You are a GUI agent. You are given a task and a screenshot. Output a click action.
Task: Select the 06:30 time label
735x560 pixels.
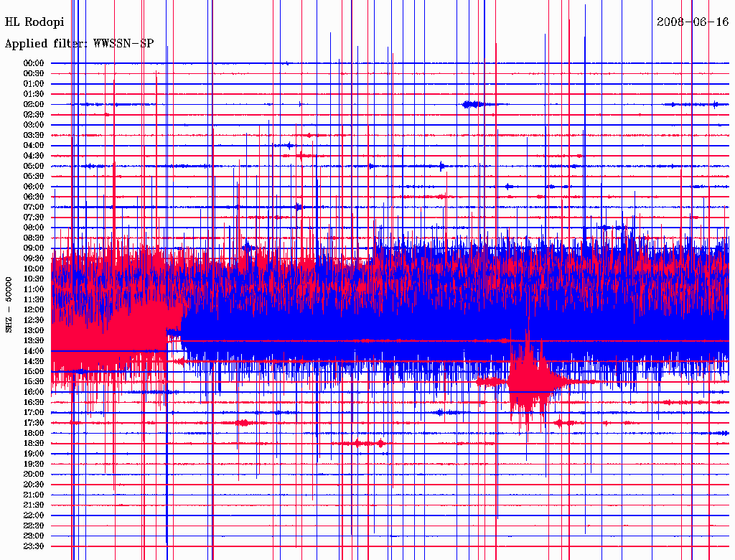click(x=34, y=197)
